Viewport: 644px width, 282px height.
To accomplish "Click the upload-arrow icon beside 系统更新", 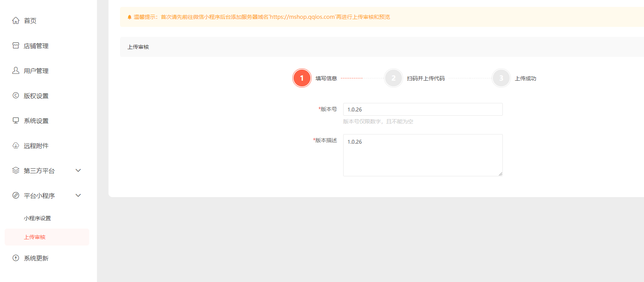I will pos(16,258).
